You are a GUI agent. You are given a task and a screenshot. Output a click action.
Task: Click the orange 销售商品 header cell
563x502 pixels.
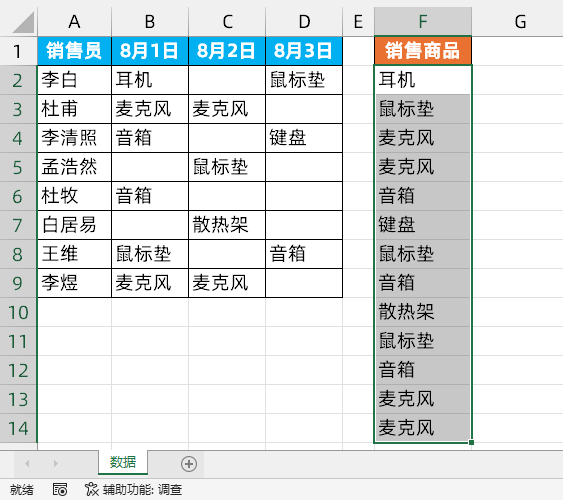click(423, 51)
